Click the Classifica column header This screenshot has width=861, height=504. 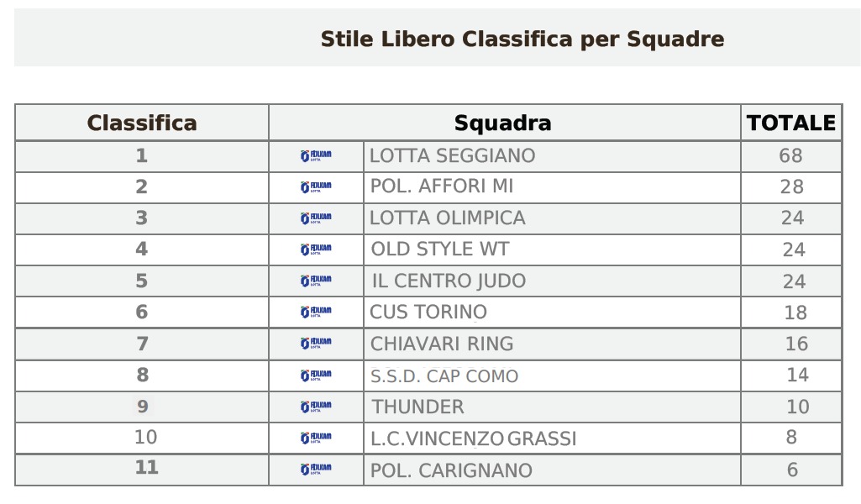(142, 123)
